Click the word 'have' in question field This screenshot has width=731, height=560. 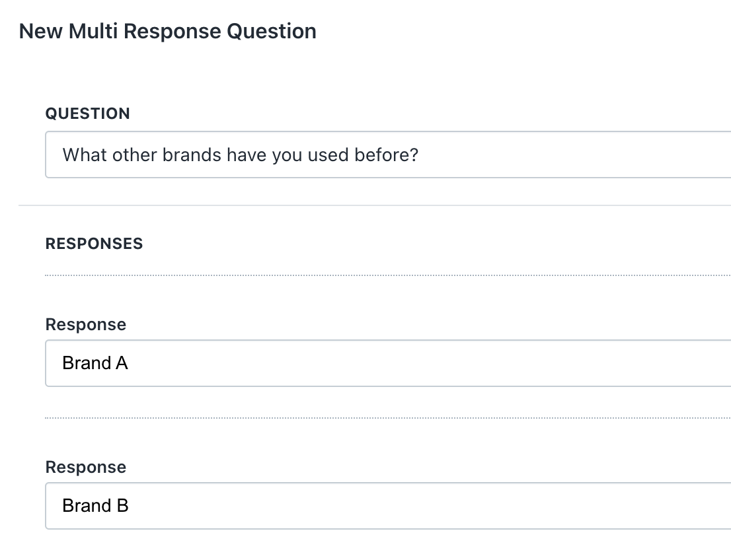(247, 155)
